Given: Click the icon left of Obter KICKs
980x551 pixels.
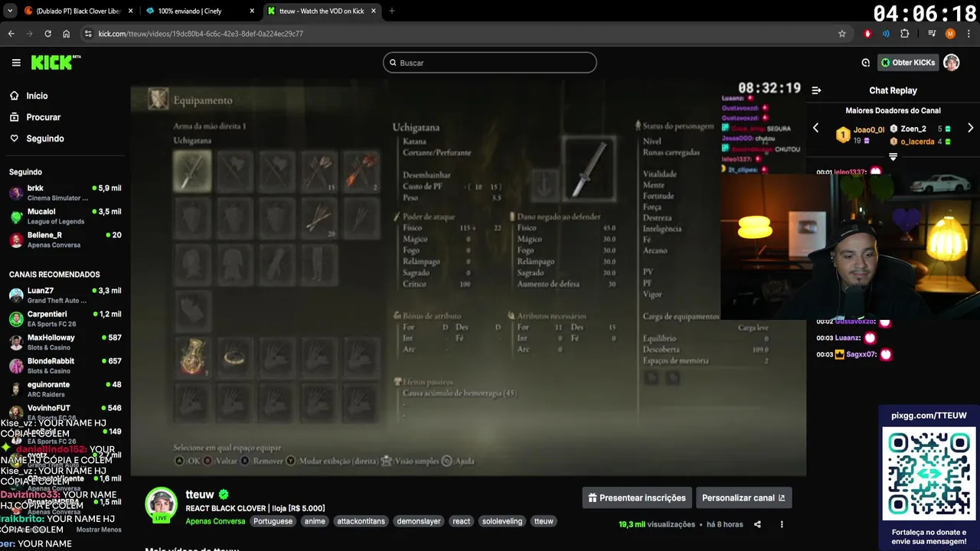Looking at the screenshot, I should [866, 63].
